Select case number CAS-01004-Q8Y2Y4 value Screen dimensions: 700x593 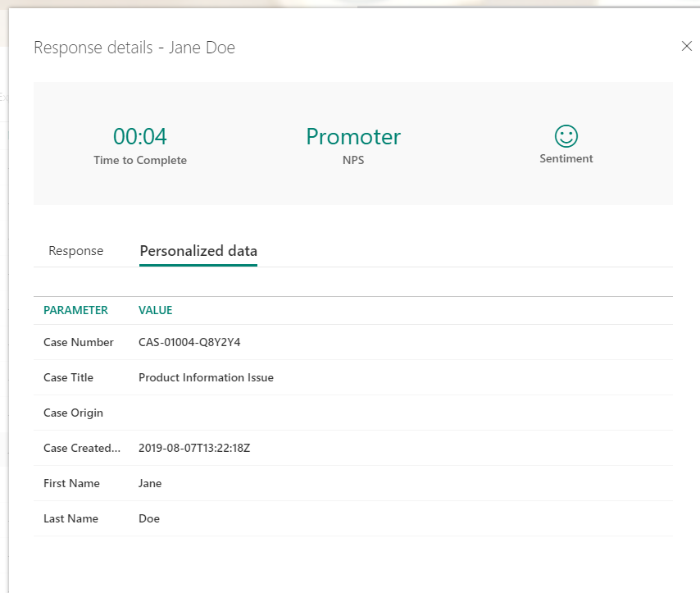click(x=189, y=342)
